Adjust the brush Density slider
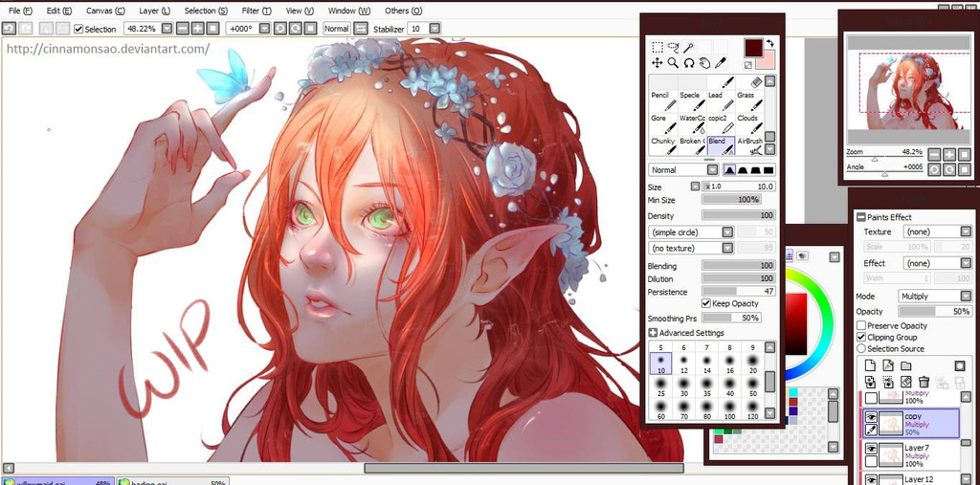The height and width of the screenshot is (485, 980). [x=738, y=215]
